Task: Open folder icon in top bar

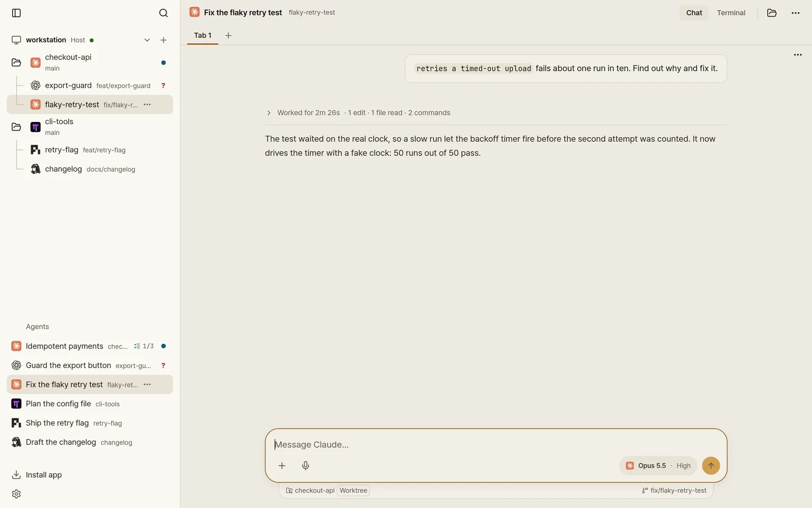Action: click(772, 13)
